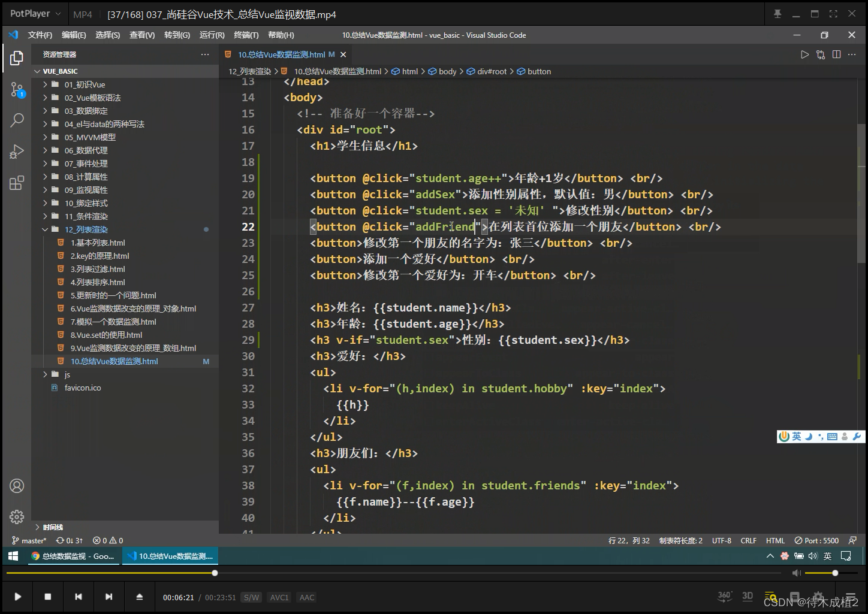Open Windows notification center icon
Viewport: 868px width, 614px height.
[x=846, y=556]
